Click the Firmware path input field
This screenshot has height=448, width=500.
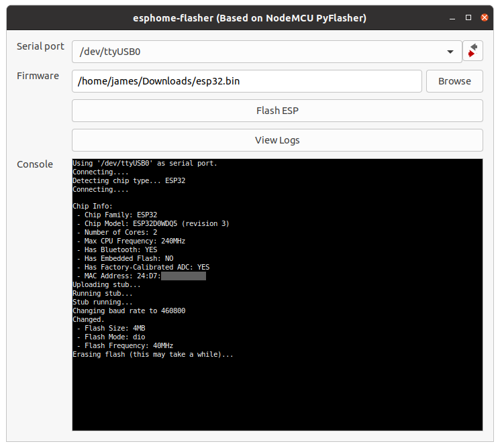click(x=247, y=81)
